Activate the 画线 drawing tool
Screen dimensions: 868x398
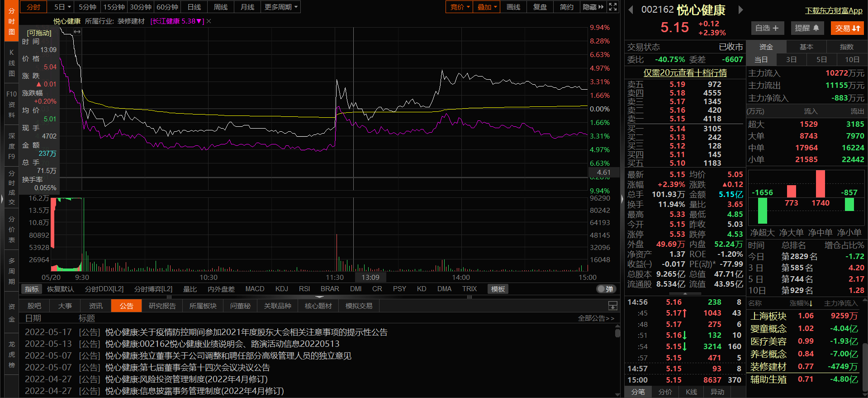(513, 7)
